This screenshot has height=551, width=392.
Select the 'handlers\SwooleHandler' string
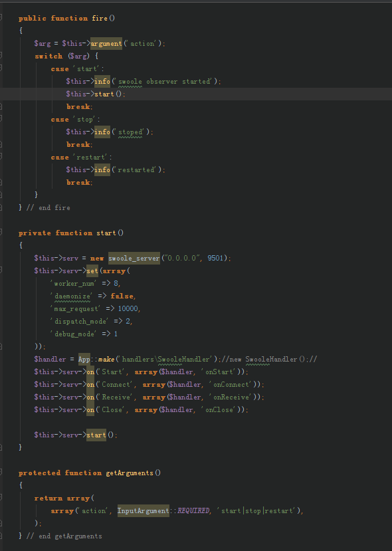click(x=166, y=360)
